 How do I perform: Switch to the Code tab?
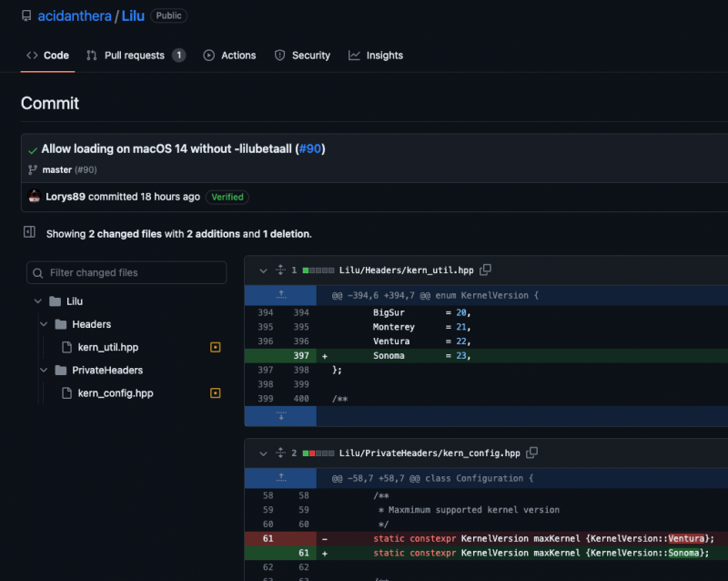[47, 56]
